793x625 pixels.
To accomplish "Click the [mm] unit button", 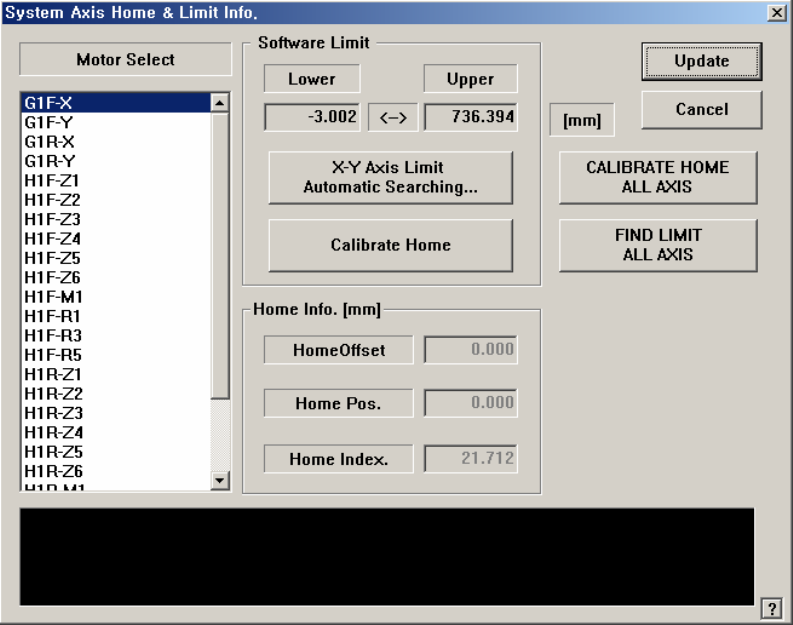I will click(582, 120).
